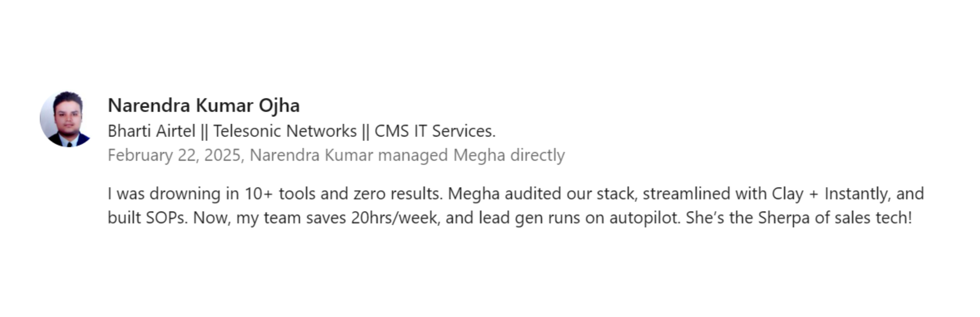Click "Bharti Airtel" in the headline
The image size is (980, 317).
pyautogui.click(x=152, y=131)
